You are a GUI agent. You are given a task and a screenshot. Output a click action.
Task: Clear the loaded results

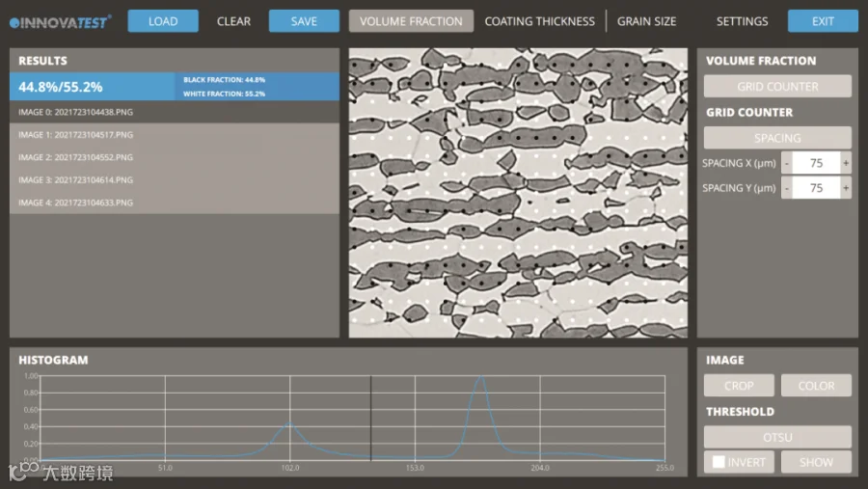(233, 21)
